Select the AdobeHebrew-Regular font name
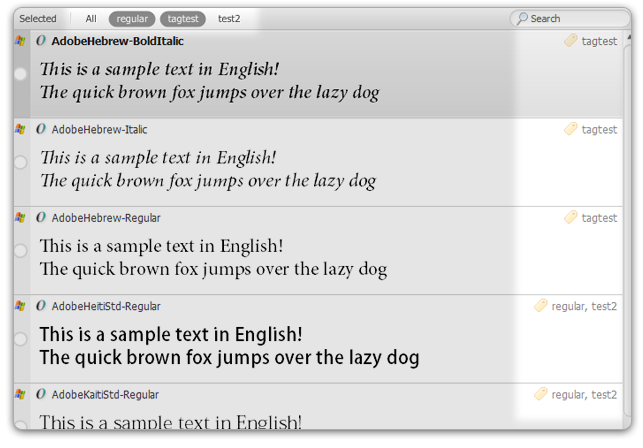Image resolution: width=643 pixels, height=448 pixels. pos(106,218)
